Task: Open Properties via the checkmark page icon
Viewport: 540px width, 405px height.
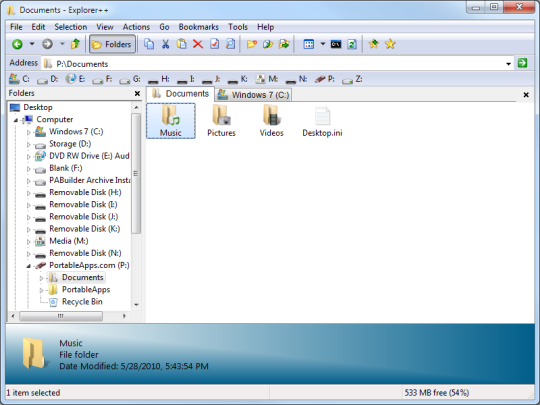Action: click(215, 44)
